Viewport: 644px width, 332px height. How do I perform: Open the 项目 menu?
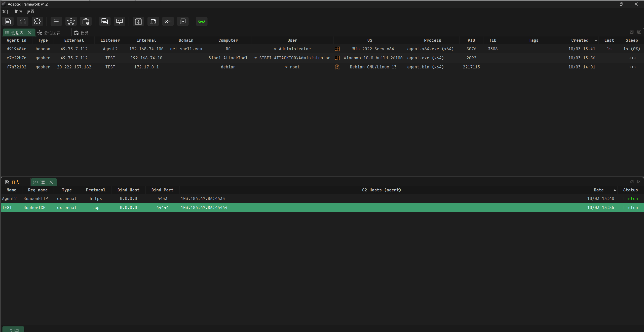(7, 12)
